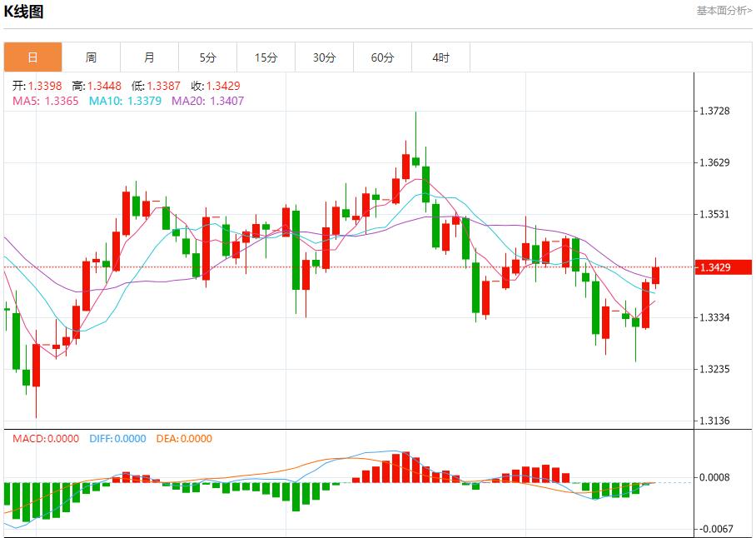Select the 4时 timeframe
Image resolution: width=756 pixels, height=538 pixels.
click(440, 57)
